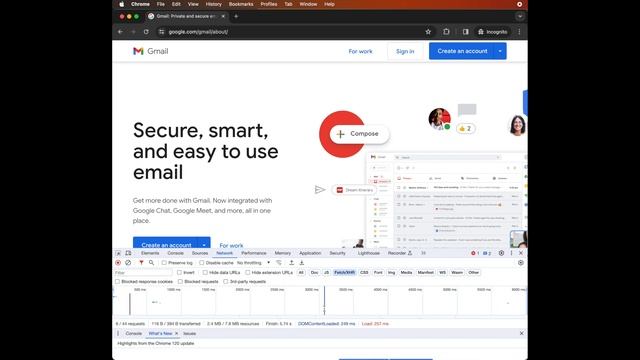
Task: Click the Gmail logo
Action: pyautogui.click(x=151, y=51)
